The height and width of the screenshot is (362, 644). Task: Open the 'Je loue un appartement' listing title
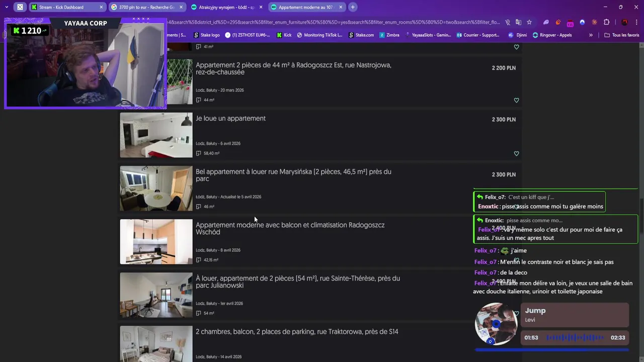(230, 118)
